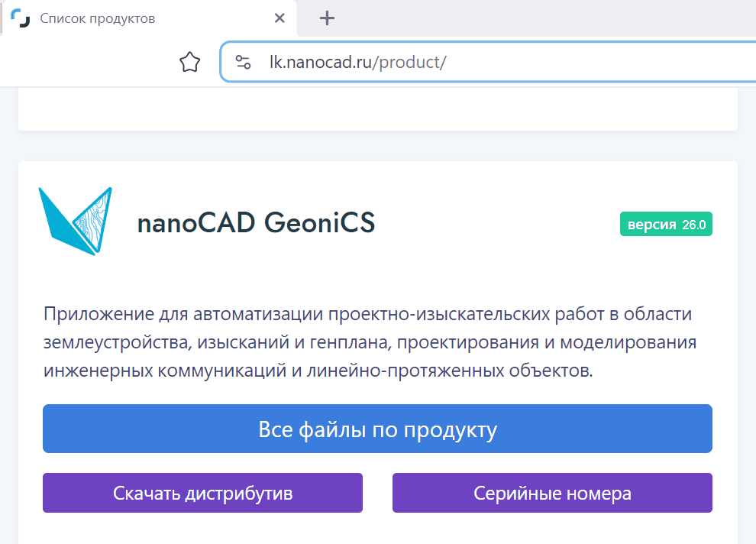Open Серийные номера for GeoniCS

click(x=552, y=494)
